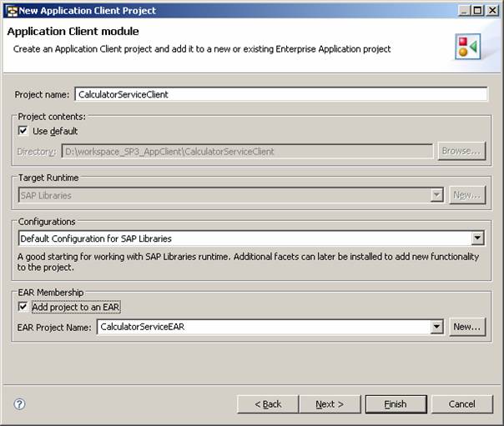Close the New Application Client Project dialog

click(x=493, y=10)
